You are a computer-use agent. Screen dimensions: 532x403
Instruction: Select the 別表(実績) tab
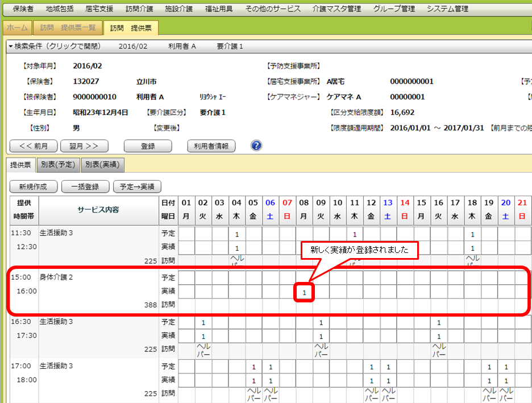[x=102, y=165]
